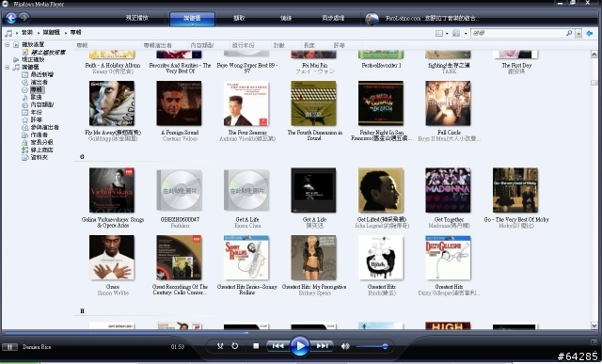The height and width of the screenshot is (364, 602).
Task: Select Year (年份) in sidebar
Action: coord(32,112)
